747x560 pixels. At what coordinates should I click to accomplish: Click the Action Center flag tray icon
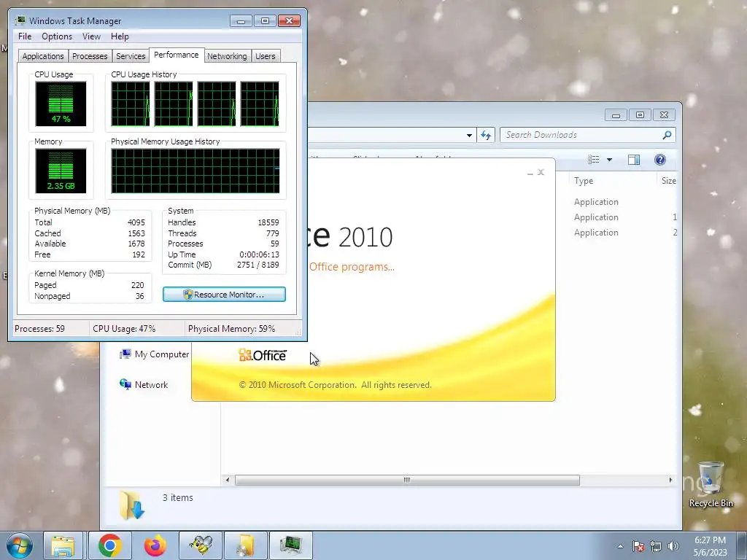(638, 546)
